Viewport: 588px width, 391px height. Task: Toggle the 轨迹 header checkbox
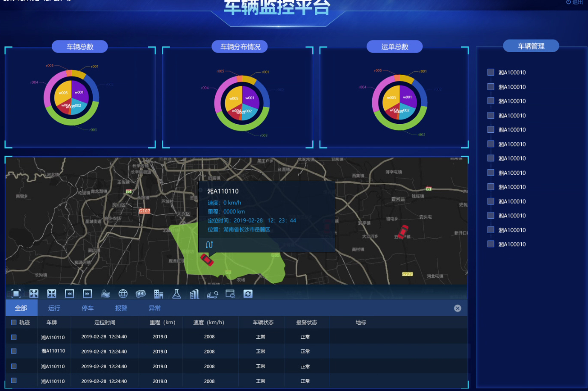coord(14,322)
